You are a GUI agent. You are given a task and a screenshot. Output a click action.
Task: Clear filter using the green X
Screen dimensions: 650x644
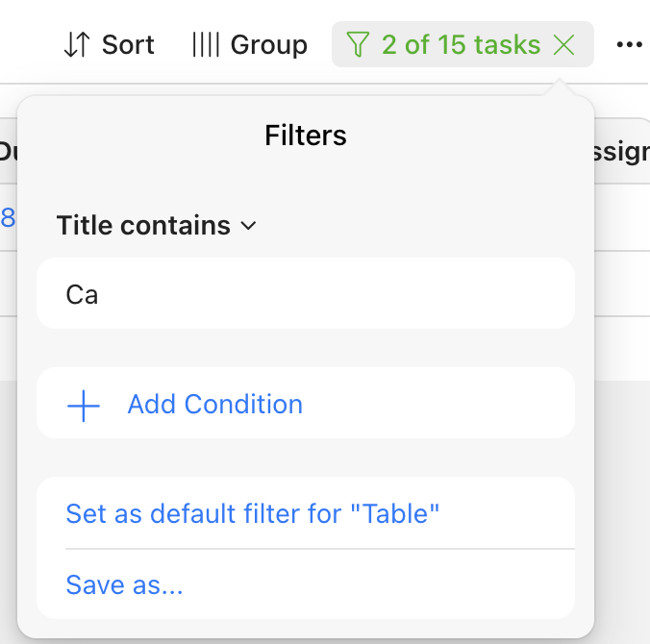pos(565,45)
